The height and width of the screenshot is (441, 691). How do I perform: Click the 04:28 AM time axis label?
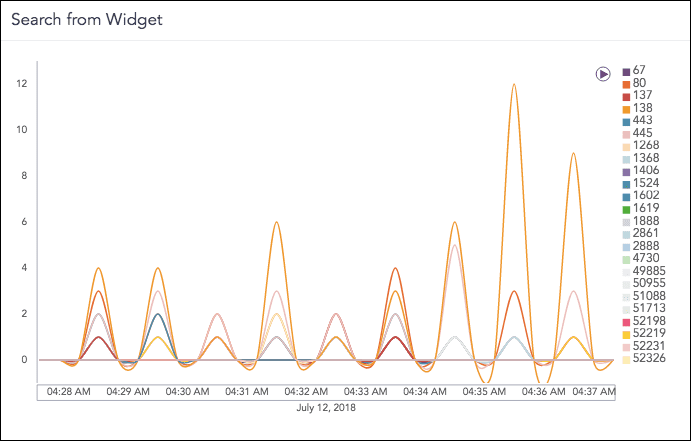click(67, 392)
